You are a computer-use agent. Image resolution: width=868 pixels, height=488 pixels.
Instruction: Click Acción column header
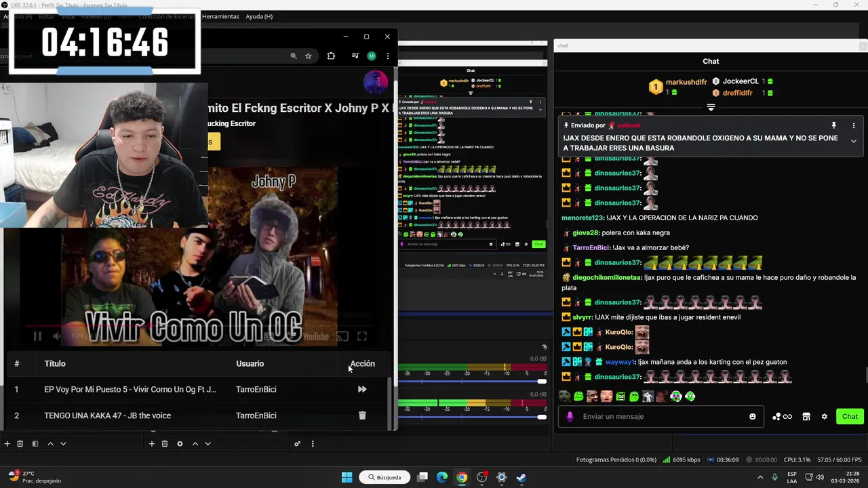[x=362, y=363]
